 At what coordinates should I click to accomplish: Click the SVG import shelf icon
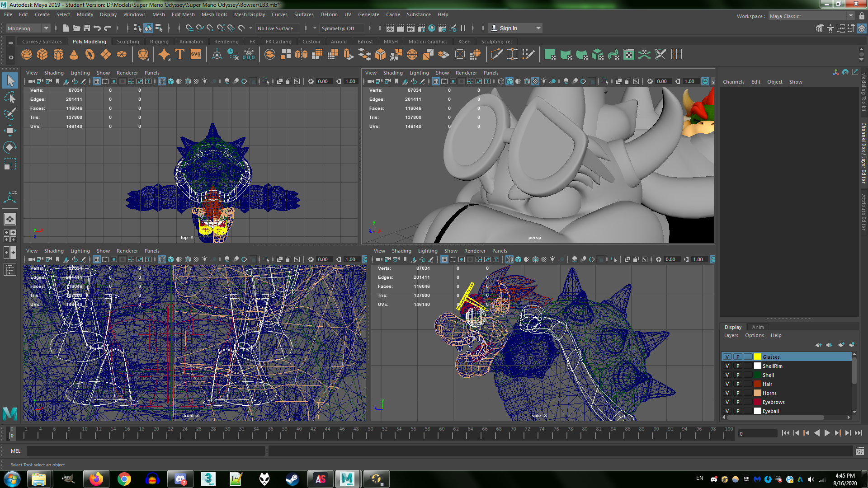196,55
